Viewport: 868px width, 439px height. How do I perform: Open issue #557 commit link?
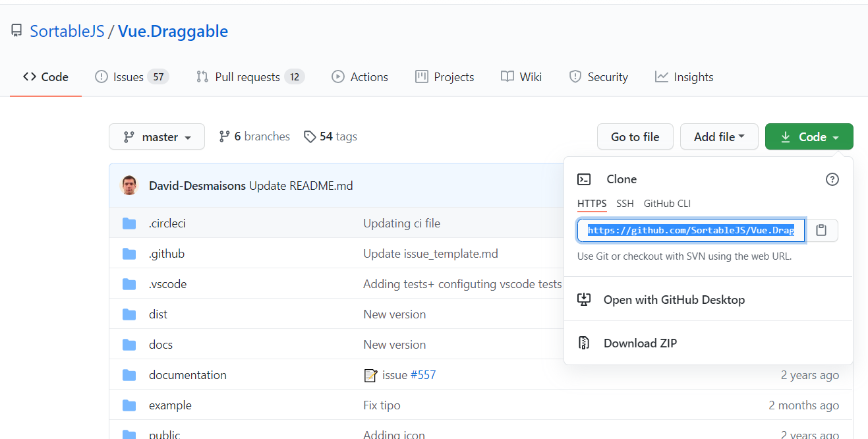coord(422,375)
